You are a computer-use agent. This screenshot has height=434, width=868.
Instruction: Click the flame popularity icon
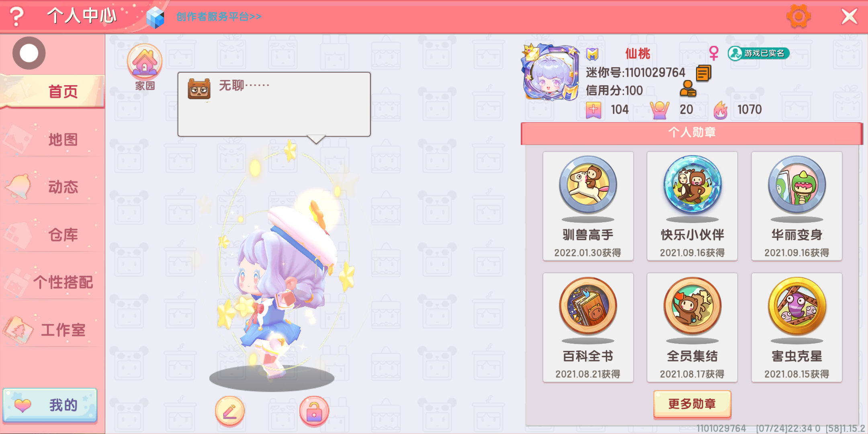click(721, 110)
